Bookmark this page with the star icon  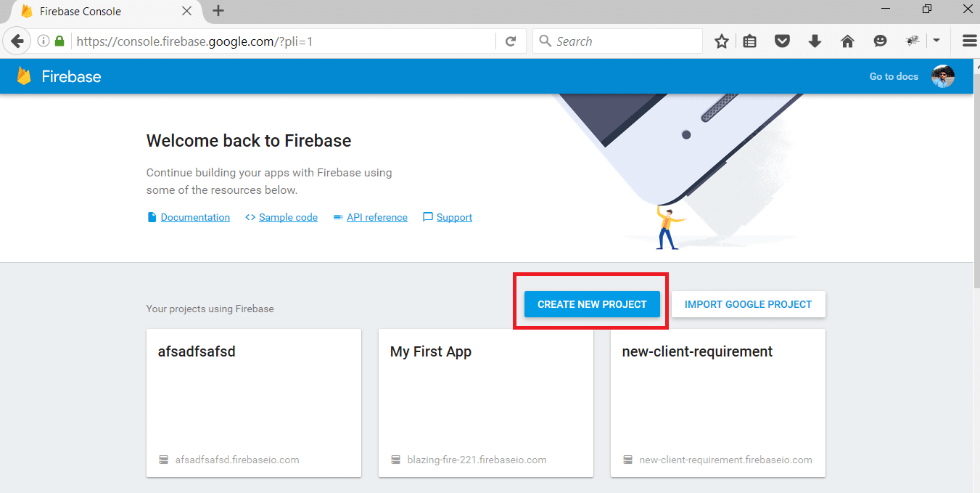[x=721, y=41]
